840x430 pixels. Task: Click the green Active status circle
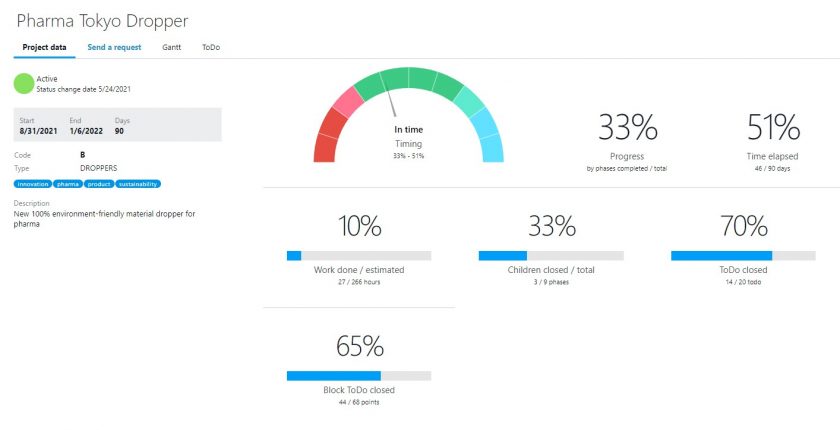[23, 83]
